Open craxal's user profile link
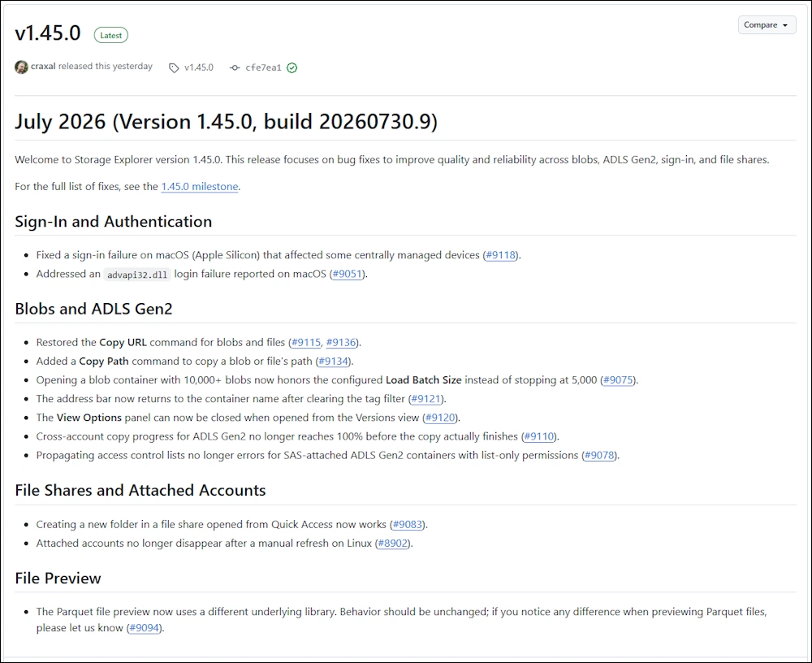Image resolution: width=812 pixels, height=663 pixels. (43, 67)
